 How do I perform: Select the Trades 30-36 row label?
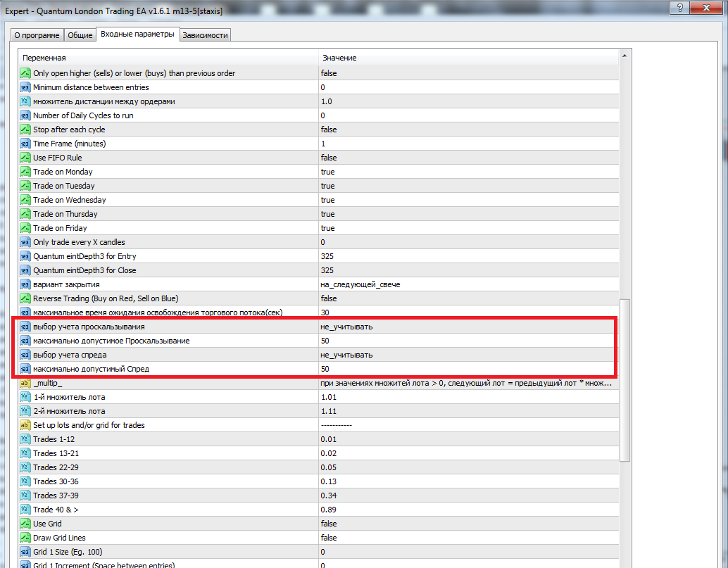point(56,481)
